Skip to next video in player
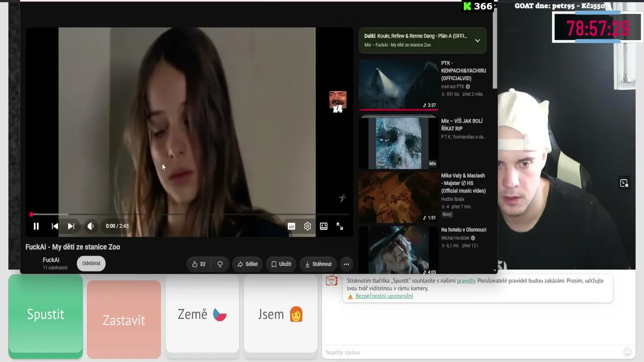Image resolution: width=644 pixels, height=362 pixels. [71, 226]
